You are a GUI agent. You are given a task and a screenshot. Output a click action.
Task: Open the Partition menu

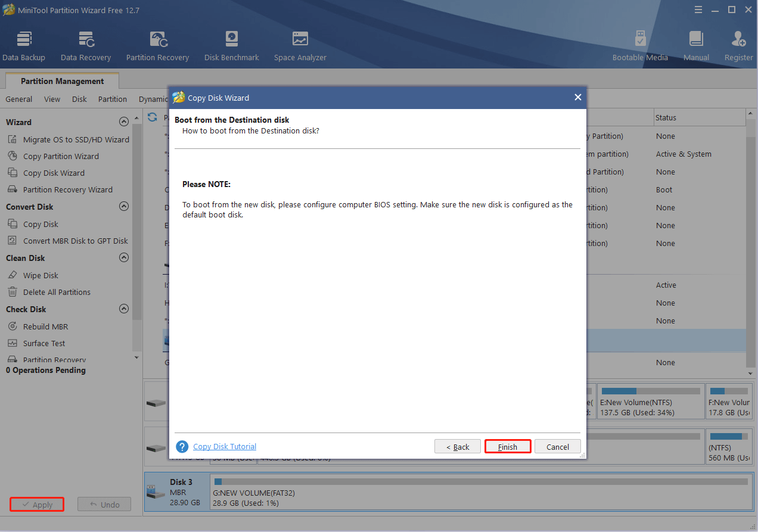pyautogui.click(x=113, y=99)
